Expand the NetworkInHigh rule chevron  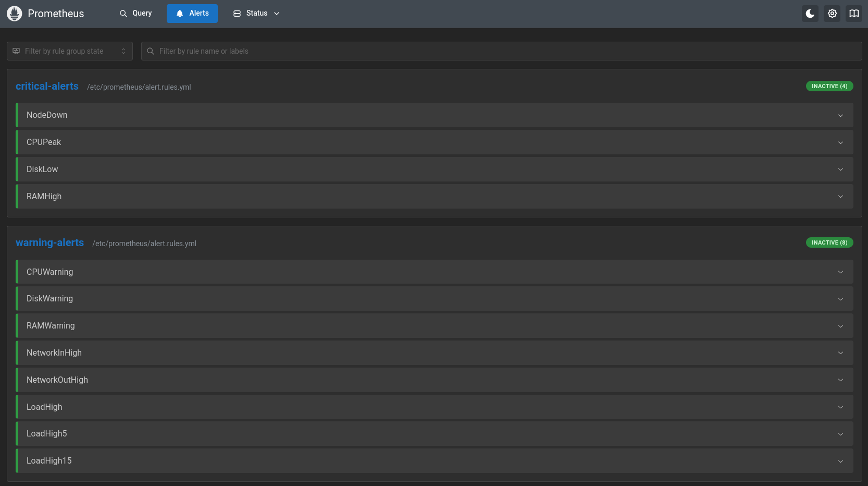coord(840,353)
